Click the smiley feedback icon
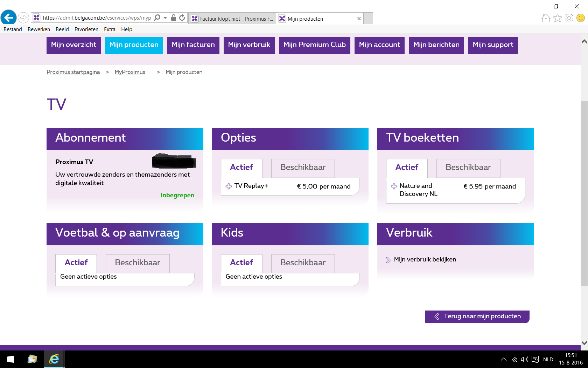The height and width of the screenshot is (368, 588). point(581,18)
